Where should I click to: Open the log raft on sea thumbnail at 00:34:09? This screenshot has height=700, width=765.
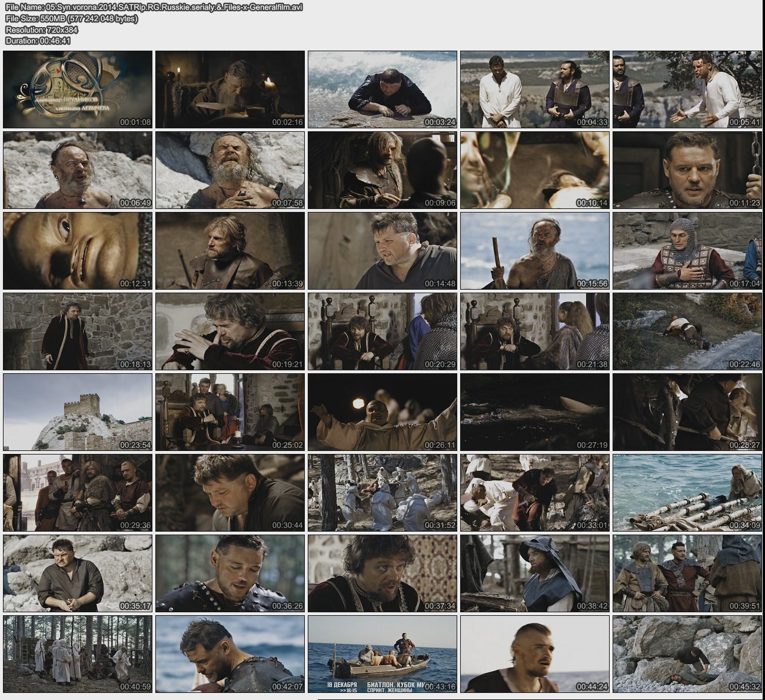pyautogui.click(x=687, y=493)
